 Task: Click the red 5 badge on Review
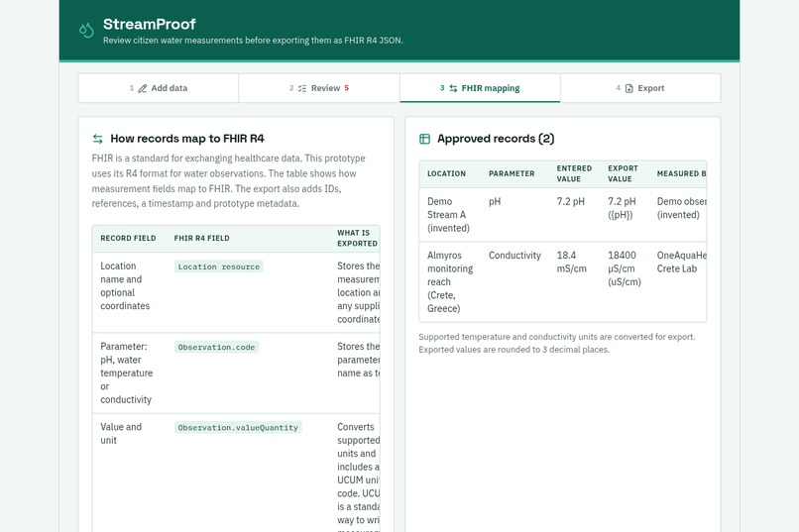click(x=347, y=88)
